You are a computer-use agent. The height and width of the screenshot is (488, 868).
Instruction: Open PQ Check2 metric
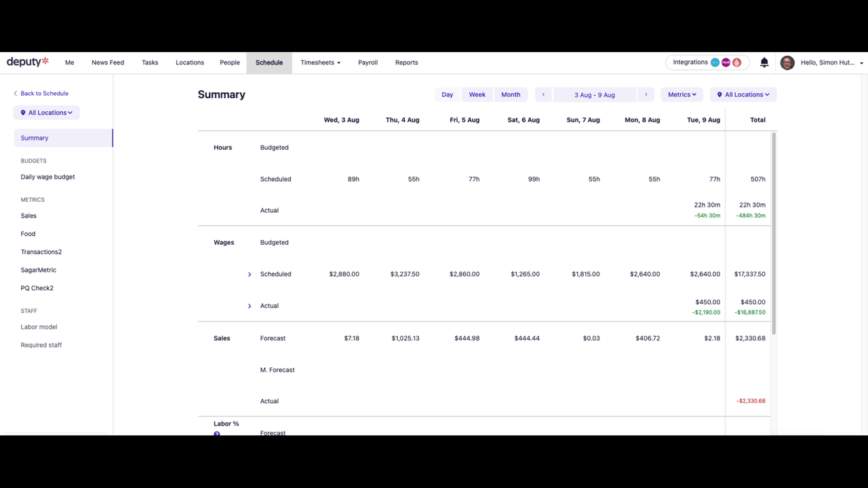(x=37, y=288)
